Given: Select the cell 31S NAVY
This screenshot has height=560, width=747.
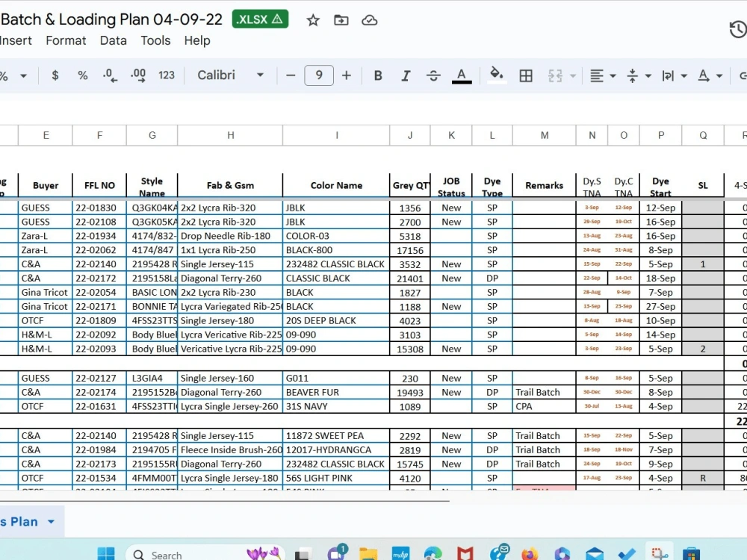Looking at the screenshot, I should tap(336, 406).
